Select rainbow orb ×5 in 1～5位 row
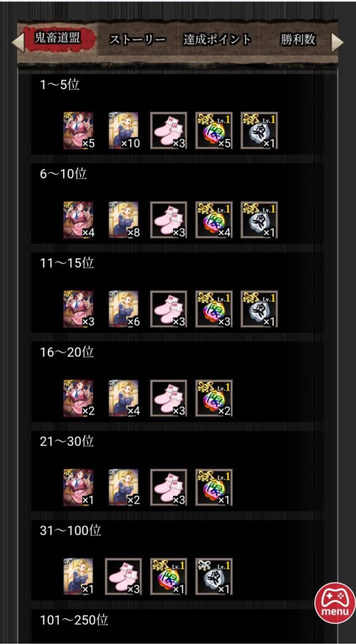356x644 pixels. [x=214, y=130]
